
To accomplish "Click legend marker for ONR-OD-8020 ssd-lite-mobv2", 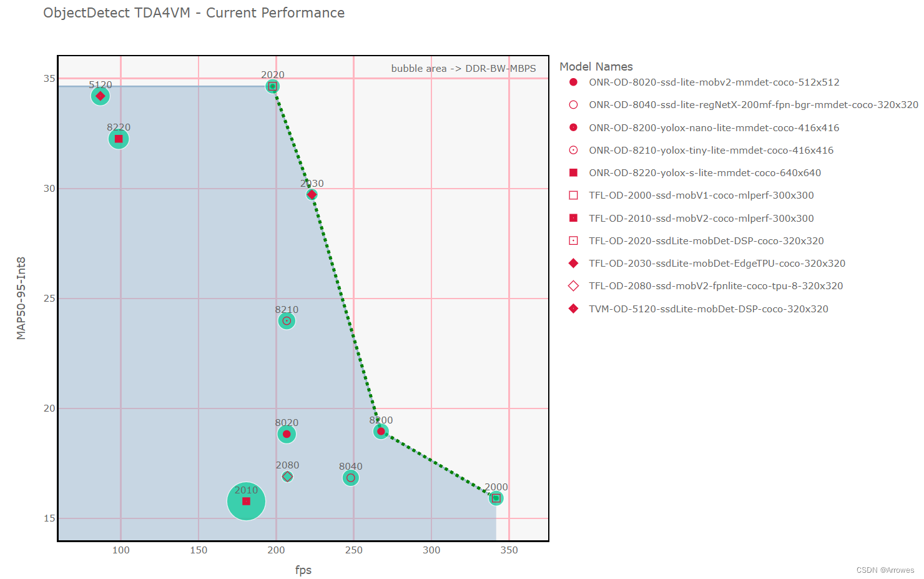I will tap(573, 82).
